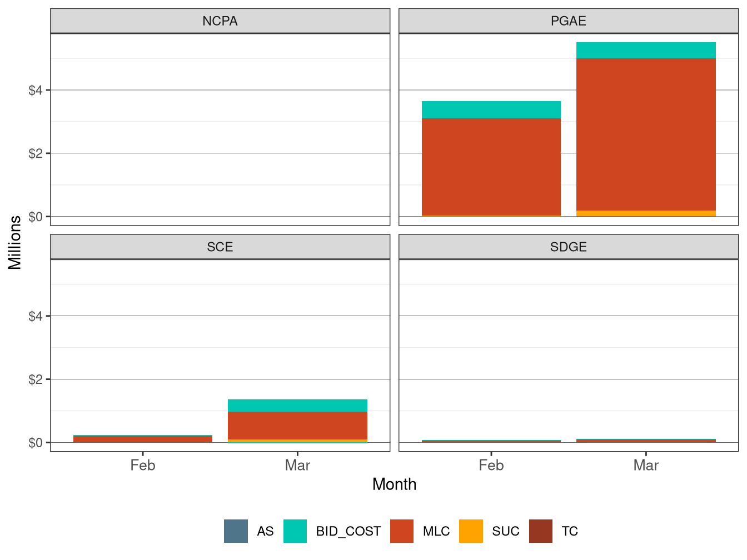Click the PGAE March SUC bar segment
Screen dimensions: 747x560
tap(646, 213)
